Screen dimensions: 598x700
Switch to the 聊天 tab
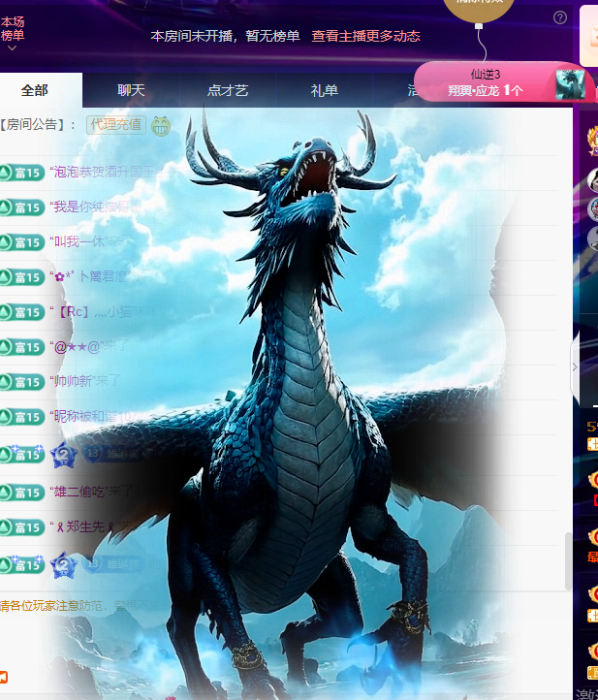click(131, 90)
